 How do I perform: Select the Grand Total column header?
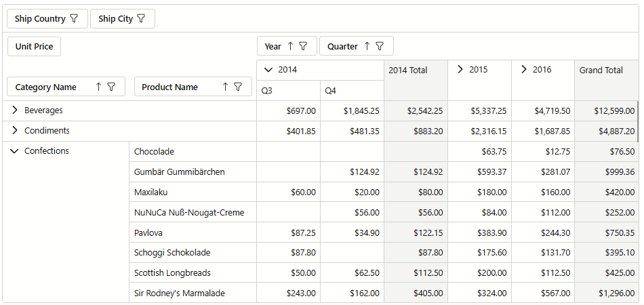click(x=600, y=70)
